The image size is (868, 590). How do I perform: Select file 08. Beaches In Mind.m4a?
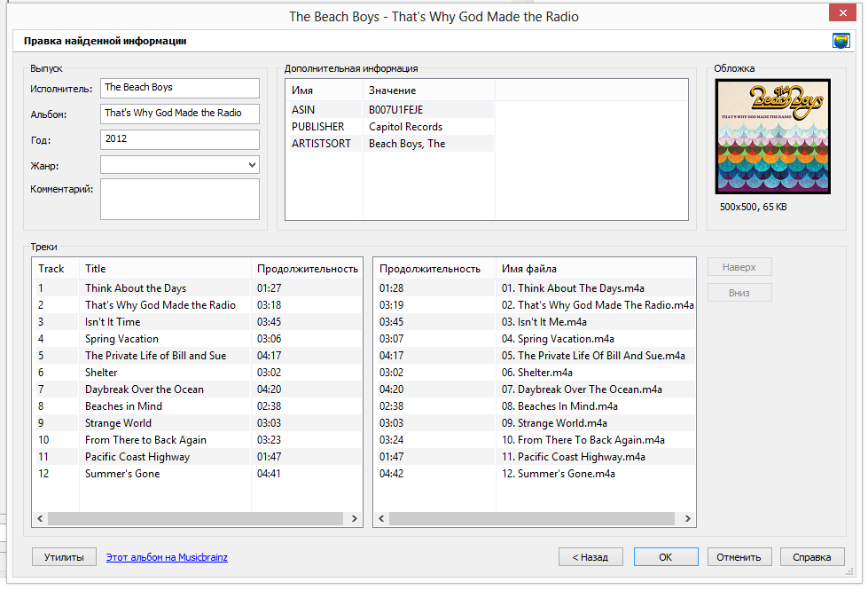[x=535, y=406]
